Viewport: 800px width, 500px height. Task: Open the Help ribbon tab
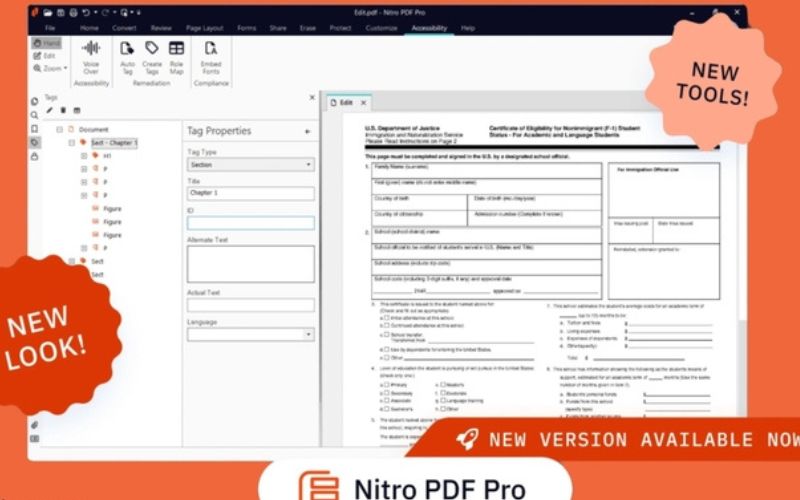coord(468,28)
